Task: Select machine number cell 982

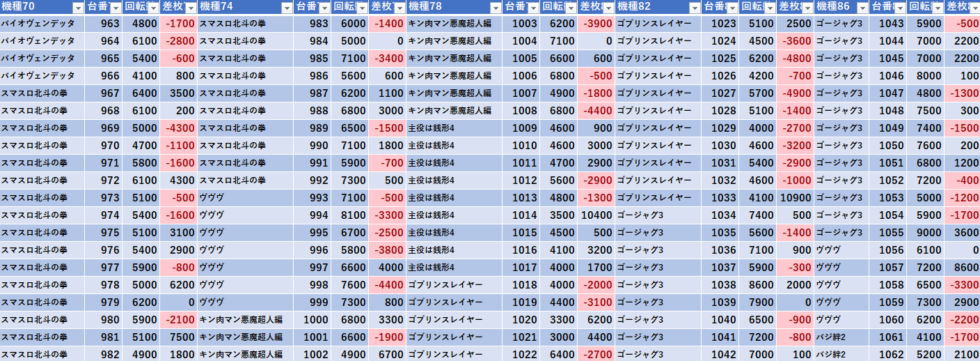Action: pyautogui.click(x=104, y=354)
